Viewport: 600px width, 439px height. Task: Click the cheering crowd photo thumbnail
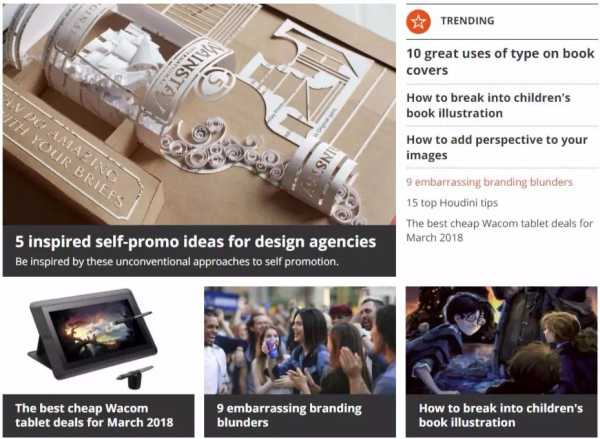(x=300, y=340)
